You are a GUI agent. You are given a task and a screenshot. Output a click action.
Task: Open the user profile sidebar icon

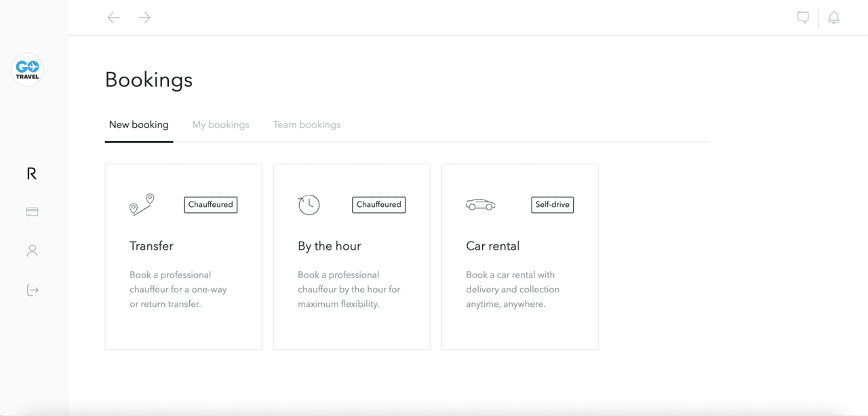(32, 251)
